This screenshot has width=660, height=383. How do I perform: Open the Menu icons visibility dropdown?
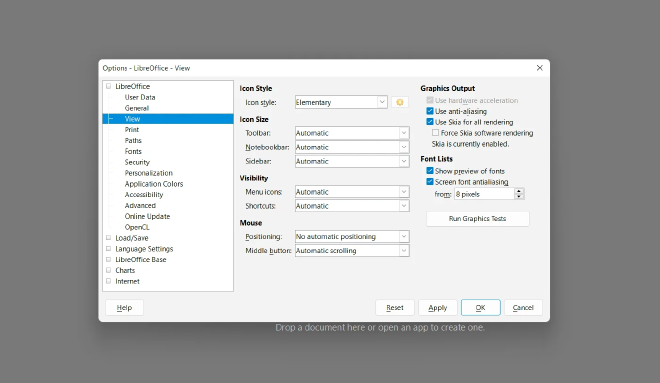352,192
